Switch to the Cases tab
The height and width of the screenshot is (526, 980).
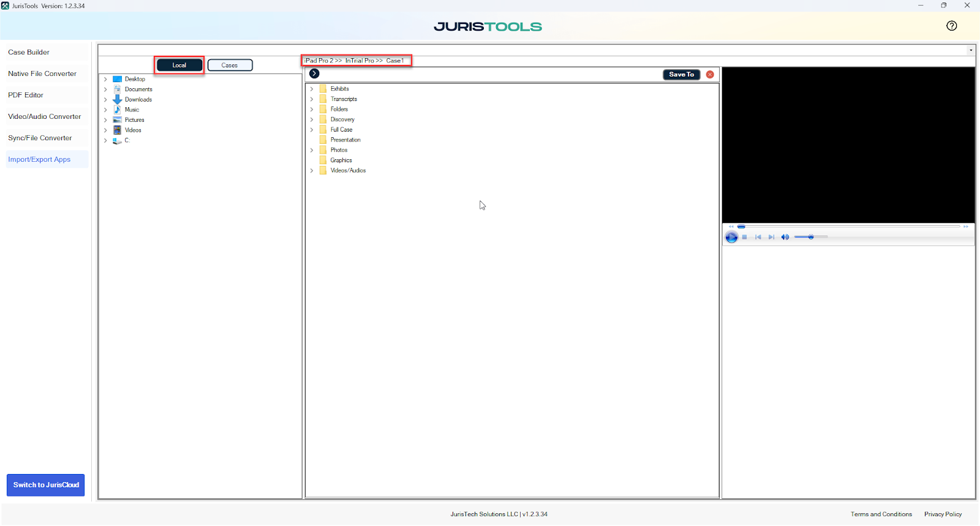click(230, 65)
